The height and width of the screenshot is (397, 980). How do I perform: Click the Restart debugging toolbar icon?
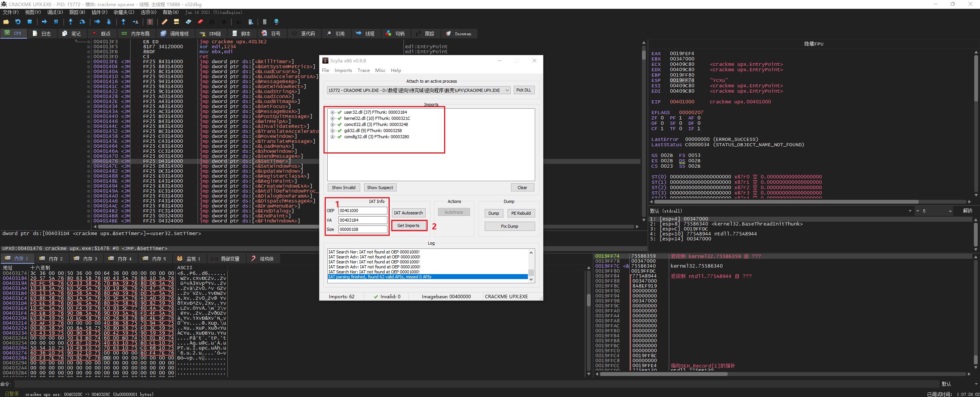18,22
